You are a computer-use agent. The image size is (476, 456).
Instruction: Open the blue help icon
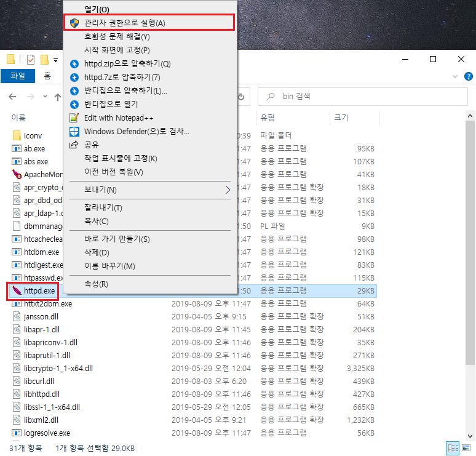[x=469, y=76]
